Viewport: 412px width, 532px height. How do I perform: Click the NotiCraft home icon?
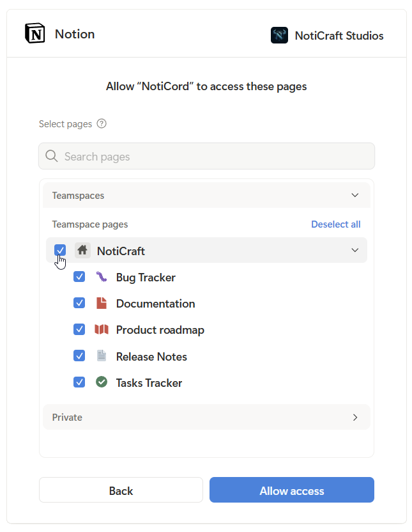tap(82, 250)
